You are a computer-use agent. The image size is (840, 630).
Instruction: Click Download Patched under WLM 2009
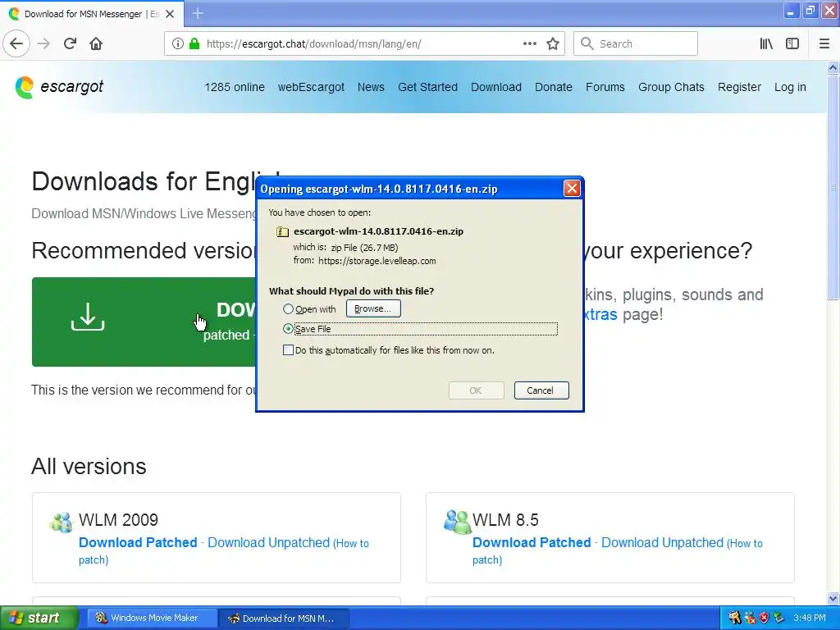[138, 543]
